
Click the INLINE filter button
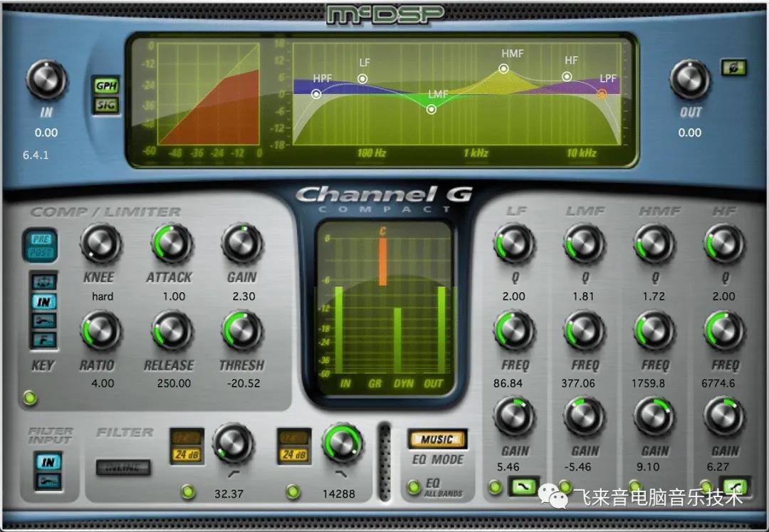click(x=123, y=467)
